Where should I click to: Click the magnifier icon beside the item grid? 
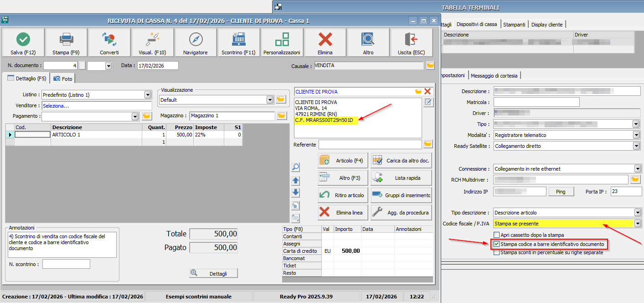click(296, 167)
